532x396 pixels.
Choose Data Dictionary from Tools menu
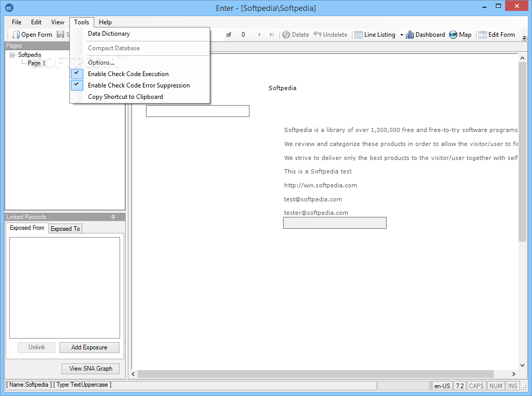pos(109,34)
